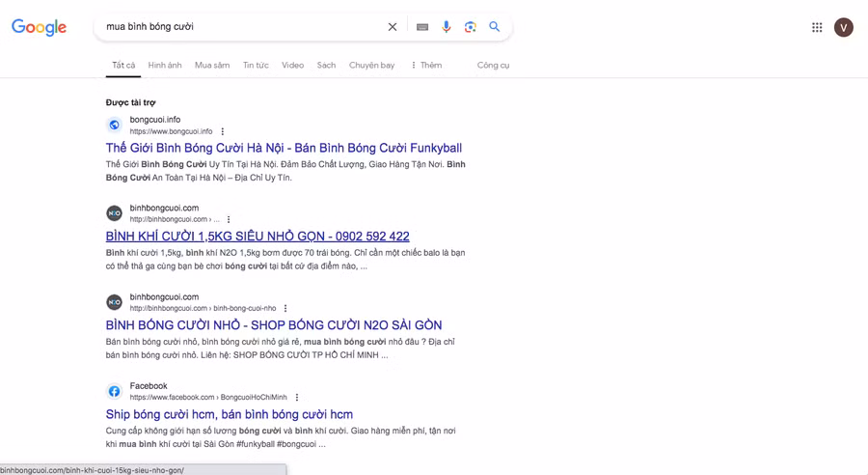Open options menu for bongcuoi.info result
868x475 pixels.
[x=223, y=131]
